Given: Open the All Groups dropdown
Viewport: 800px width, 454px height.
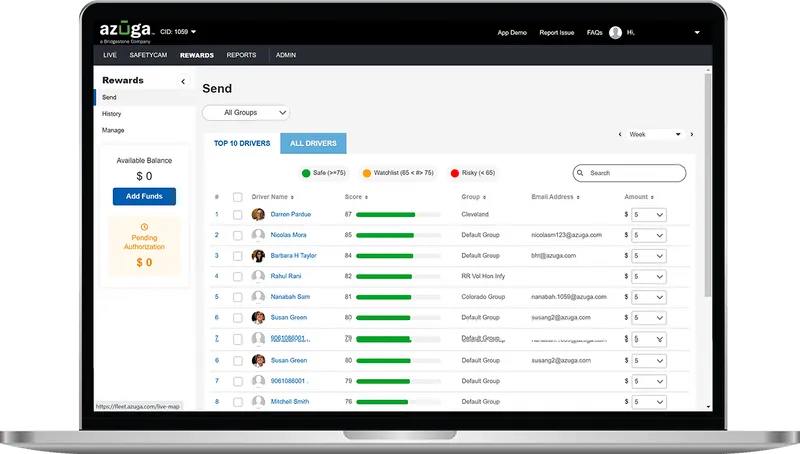Looking at the screenshot, I should (246, 113).
